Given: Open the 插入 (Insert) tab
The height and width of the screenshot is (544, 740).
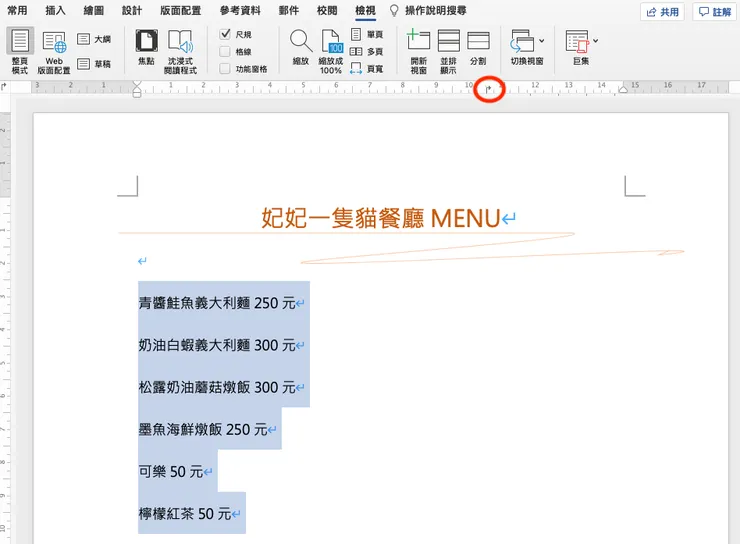Looking at the screenshot, I should pyautogui.click(x=55, y=10).
